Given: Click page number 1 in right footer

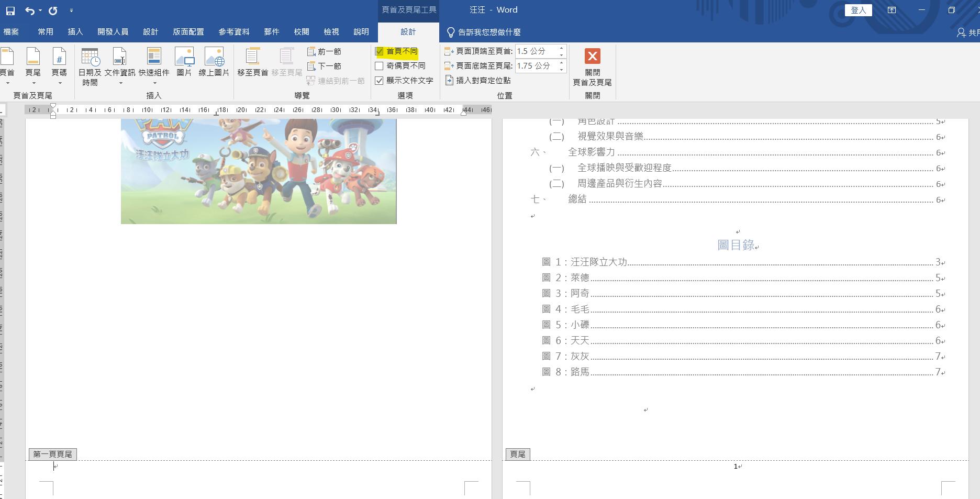Looking at the screenshot, I should [736, 466].
